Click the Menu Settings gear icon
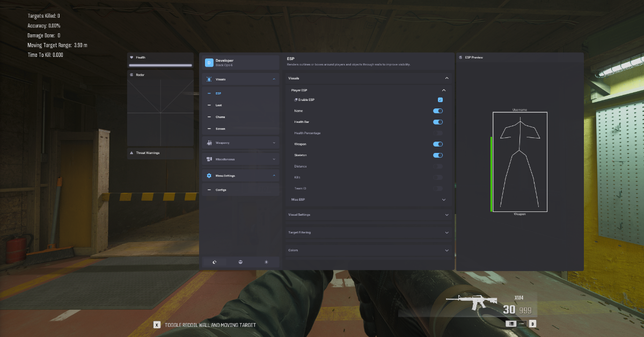The image size is (644, 337). coord(209,175)
